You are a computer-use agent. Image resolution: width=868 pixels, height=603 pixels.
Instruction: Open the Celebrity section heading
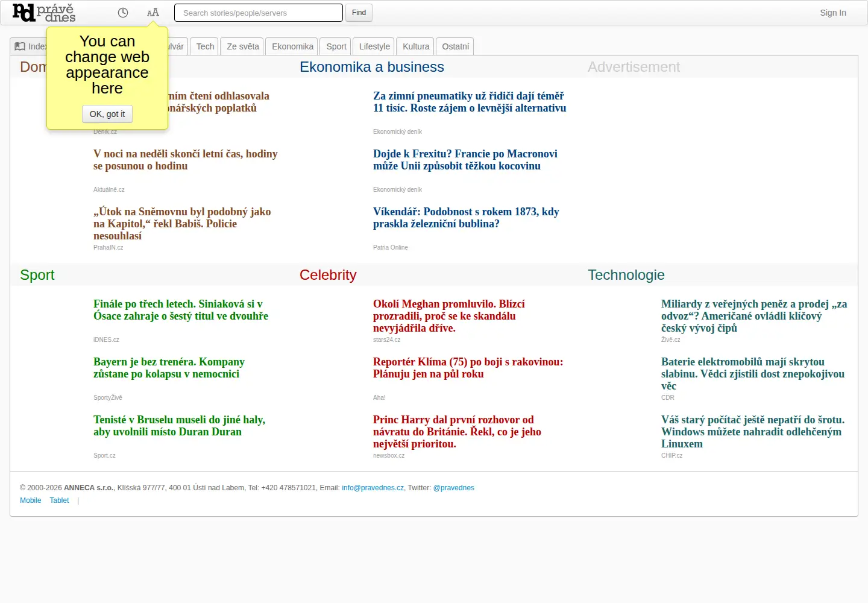click(x=328, y=275)
